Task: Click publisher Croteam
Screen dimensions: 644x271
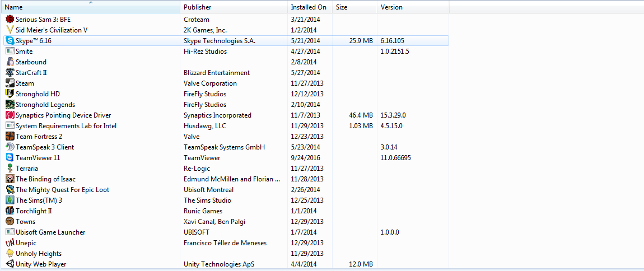Action: [196, 19]
